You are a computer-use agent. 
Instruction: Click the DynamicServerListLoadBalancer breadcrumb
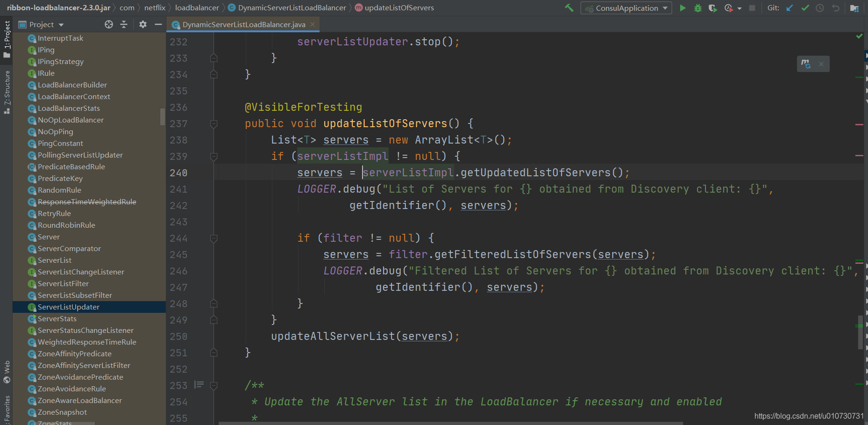[x=287, y=8]
